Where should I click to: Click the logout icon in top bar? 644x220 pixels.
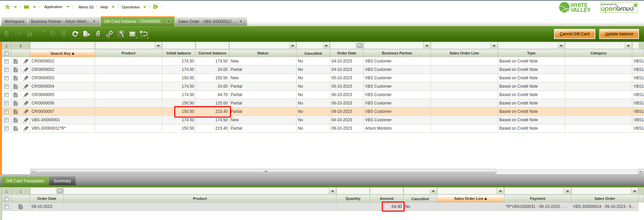pyautogui.click(x=155, y=7)
